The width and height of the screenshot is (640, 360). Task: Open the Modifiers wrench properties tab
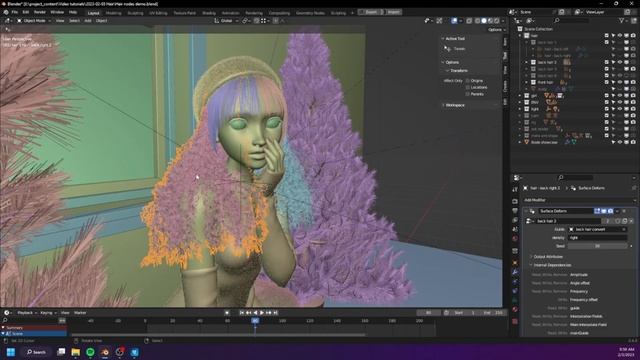tap(515, 272)
